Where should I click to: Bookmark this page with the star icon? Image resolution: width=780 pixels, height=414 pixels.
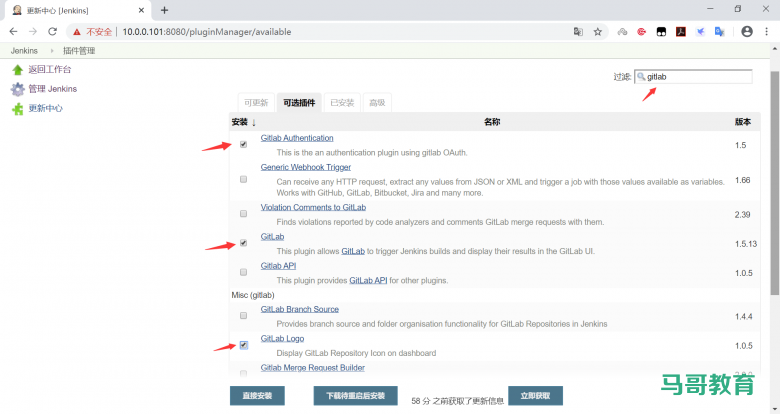(x=598, y=32)
